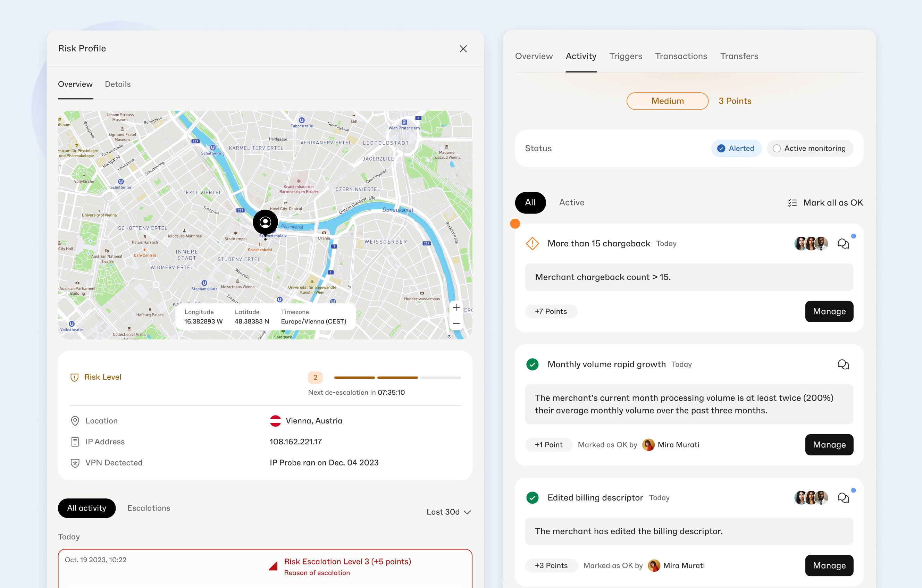The width and height of the screenshot is (922, 588).
Task: Switch to the Details tab in Risk Profile
Action: pyautogui.click(x=118, y=84)
